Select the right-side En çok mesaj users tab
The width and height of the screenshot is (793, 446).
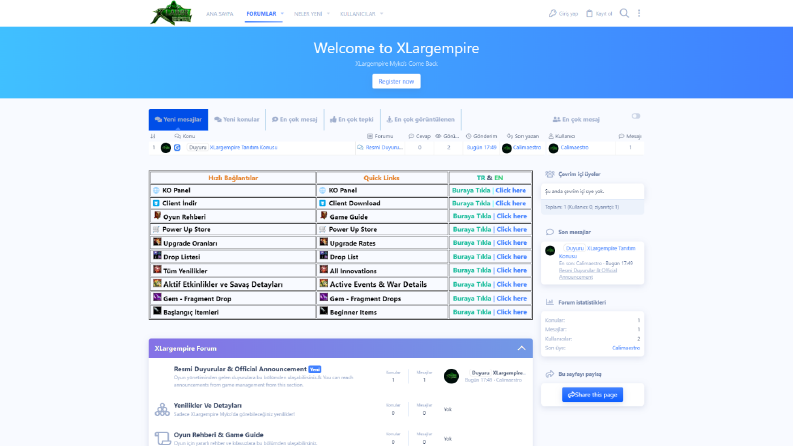576,119
